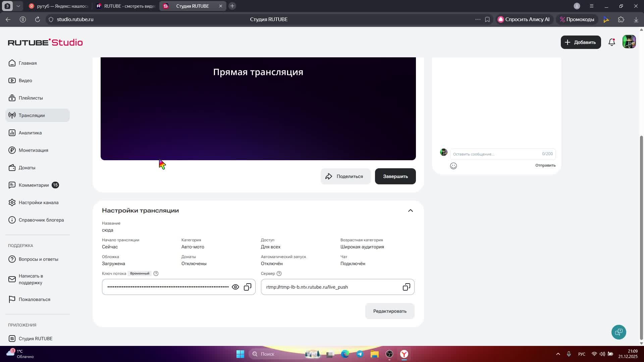The height and width of the screenshot is (362, 644).
Task: Open notifications bell
Action: pos(612,42)
